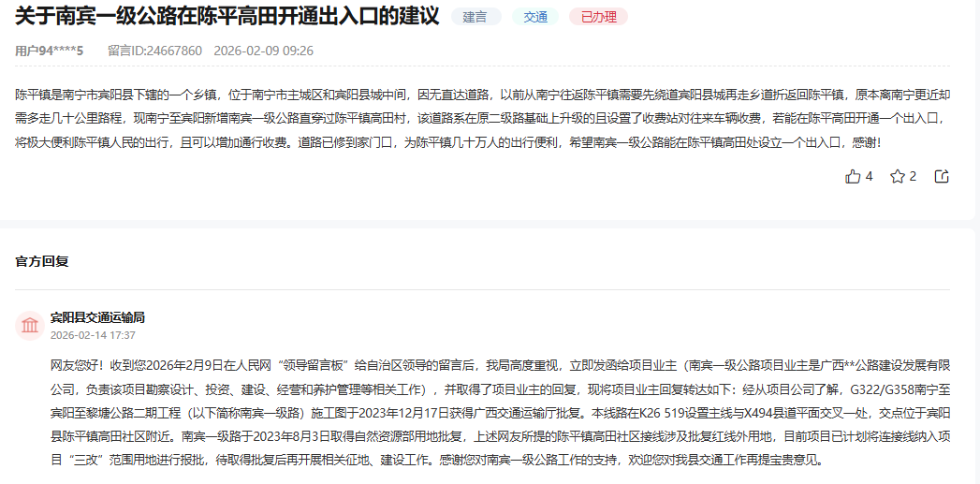Click the thumbs-up like icon
Screen dimensions: 980x484
point(853,176)
